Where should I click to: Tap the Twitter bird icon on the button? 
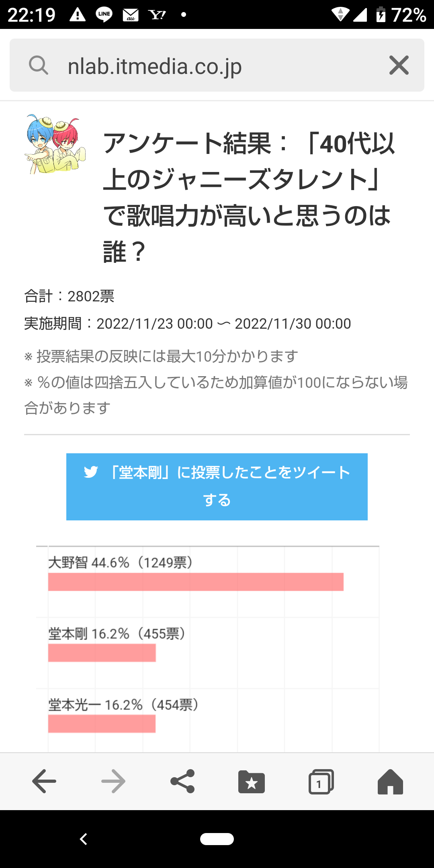tap(91, 472)
